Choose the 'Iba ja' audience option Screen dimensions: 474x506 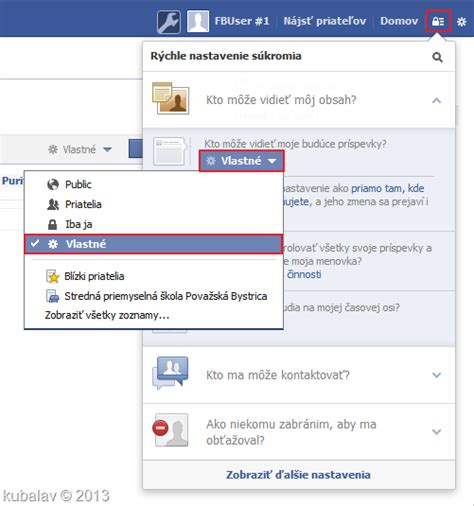pos(154,224)
